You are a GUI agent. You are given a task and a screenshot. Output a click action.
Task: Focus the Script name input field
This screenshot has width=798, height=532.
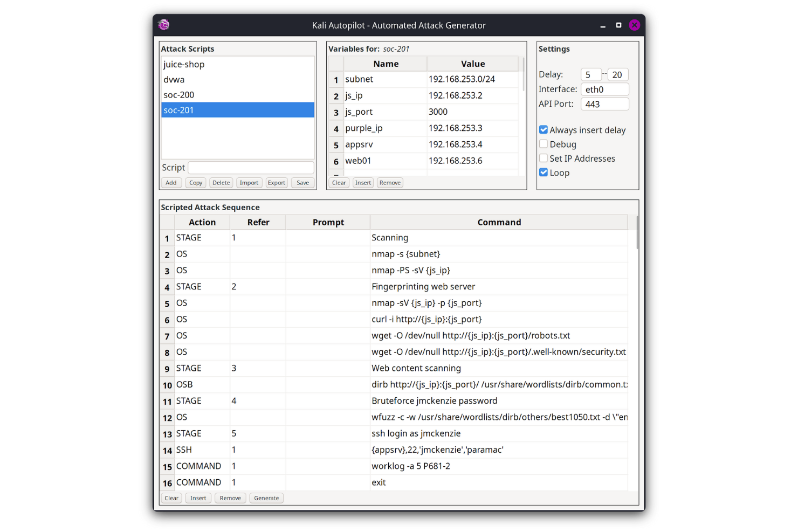(251, 168)
